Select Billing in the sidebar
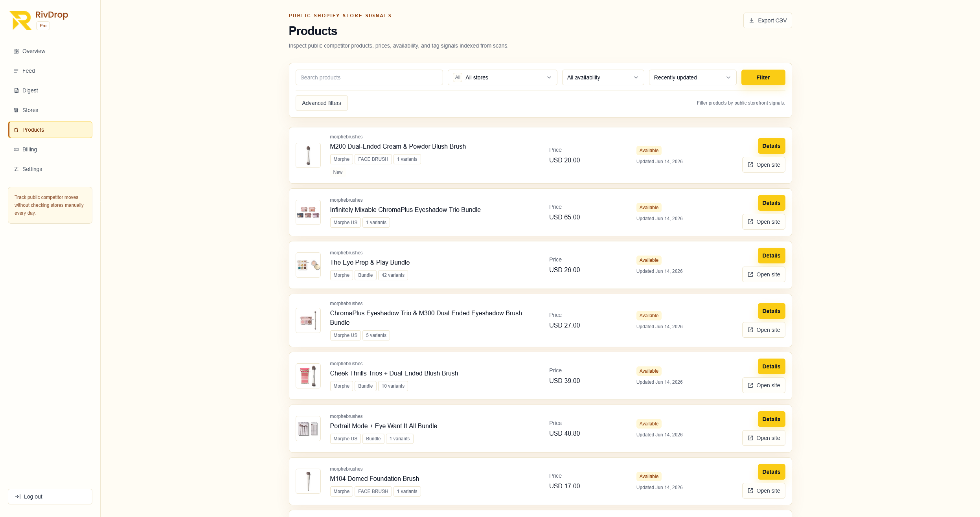980x517 pixels. click(x=50, y=149)
